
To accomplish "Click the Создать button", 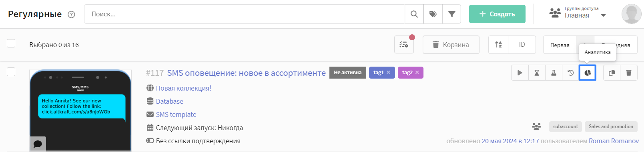I will coord(497,14).
